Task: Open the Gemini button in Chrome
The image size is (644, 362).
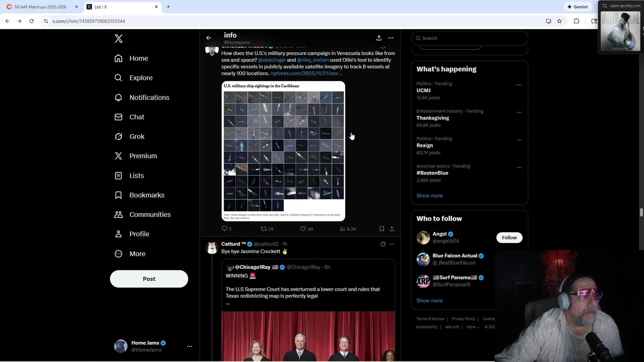Action: tap(577, 7)
